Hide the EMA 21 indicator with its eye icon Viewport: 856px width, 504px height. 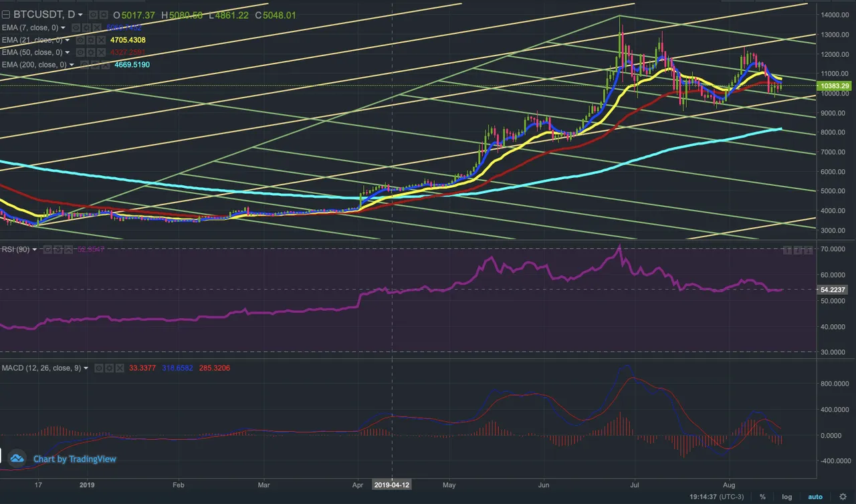click(80, 40)
